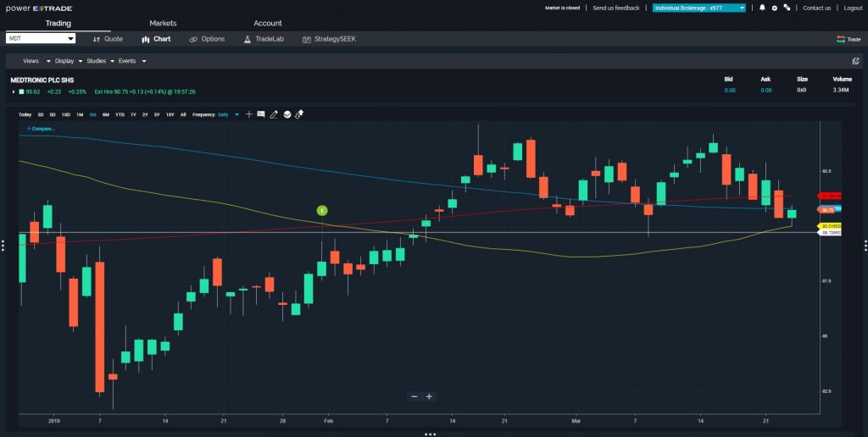Go to the Trading section

58,23
